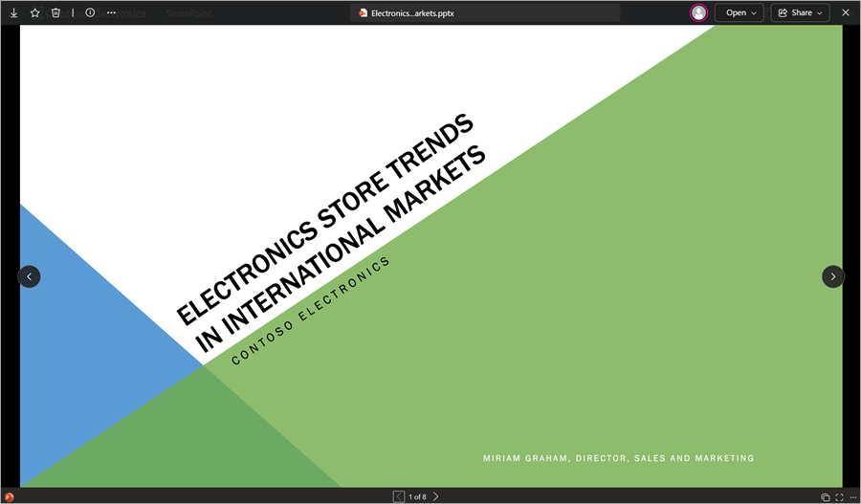The width and height of the screenshot is (861, 504).
Task: Download the presentation file
Action: tap(13, 12)
